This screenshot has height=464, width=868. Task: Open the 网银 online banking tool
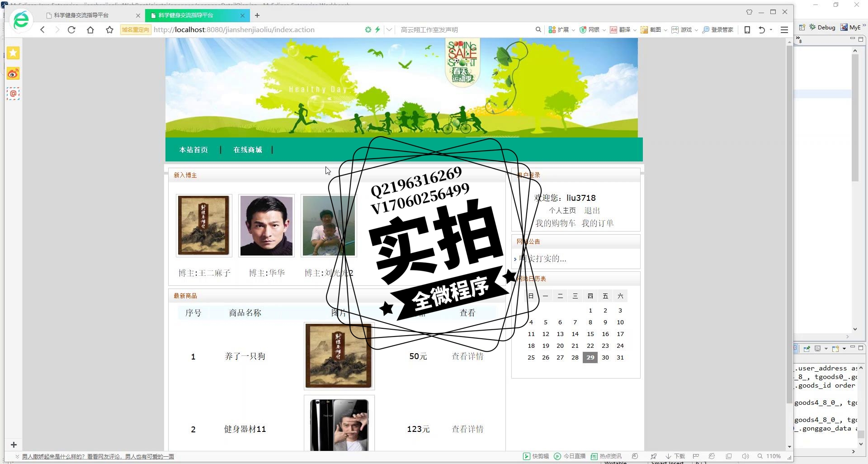[590, 30]
